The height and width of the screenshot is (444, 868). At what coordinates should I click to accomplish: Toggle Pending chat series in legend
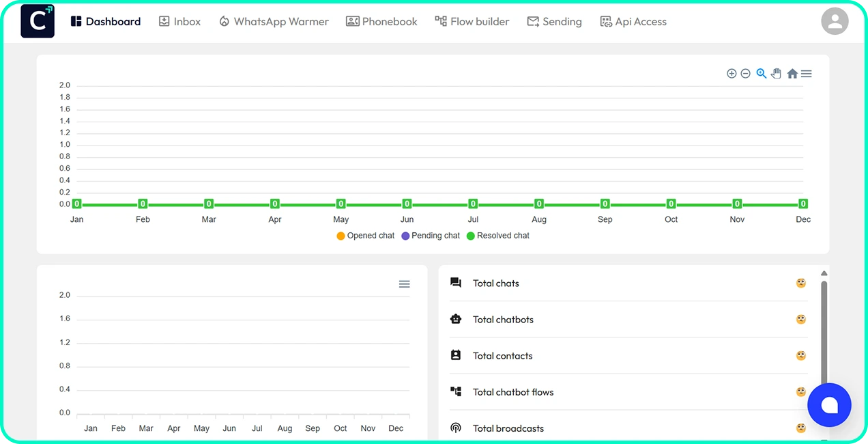click(x=431, y=236)
